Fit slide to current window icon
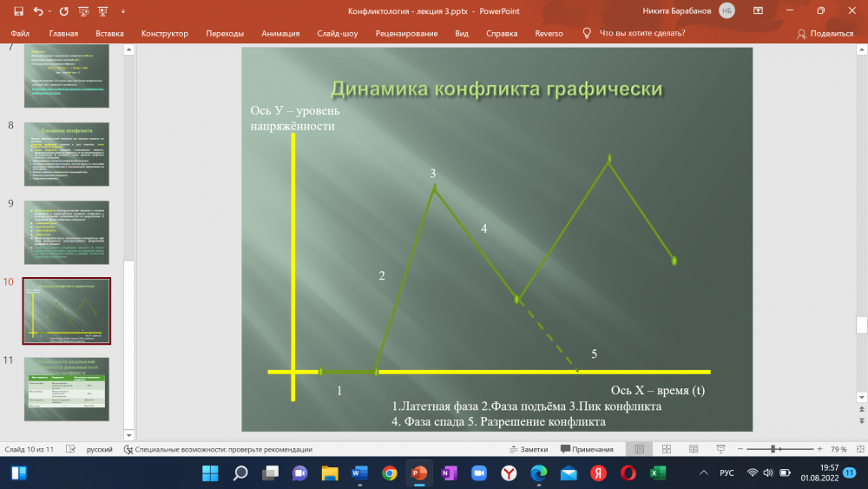Image resolution: width=868 pixels, height=489 pixels. pos(860,449)
